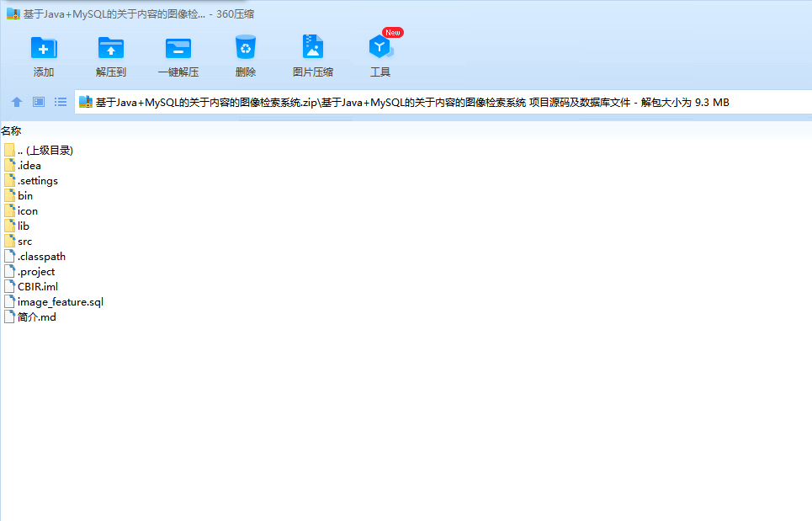
Task: Select the 简介.md file
Action: [x=30, y=317]
